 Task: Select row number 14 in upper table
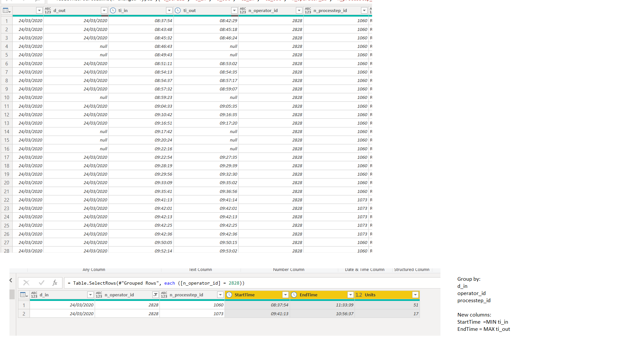tap(7, 132)
